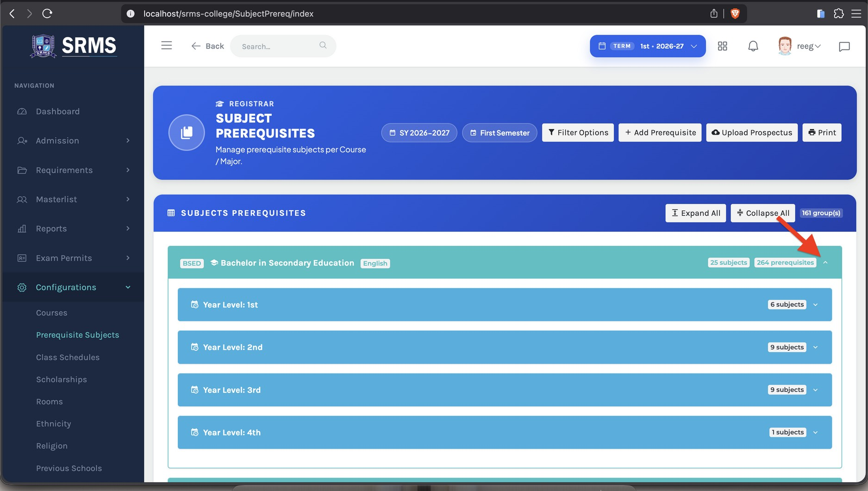Expand the Reports menu arrow

(128, 229)
